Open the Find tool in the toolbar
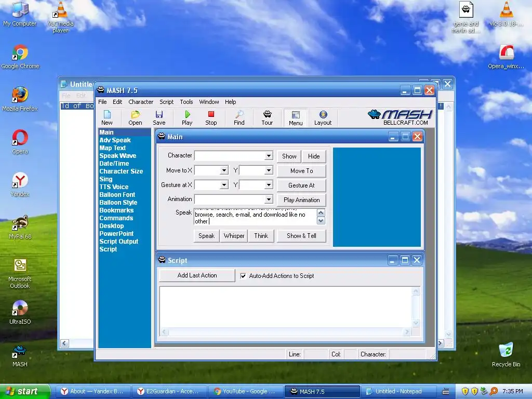Viewport: 532px width, 399px height. click(x=239, y=117)
